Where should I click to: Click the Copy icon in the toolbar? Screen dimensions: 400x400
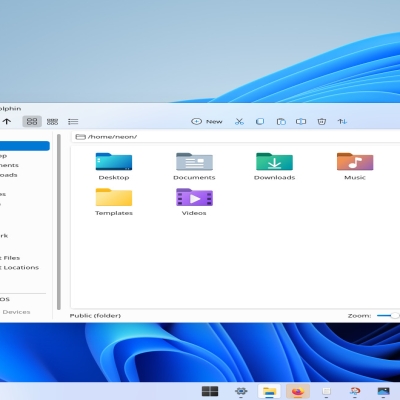pyautogui.click(x=260, y=122)
